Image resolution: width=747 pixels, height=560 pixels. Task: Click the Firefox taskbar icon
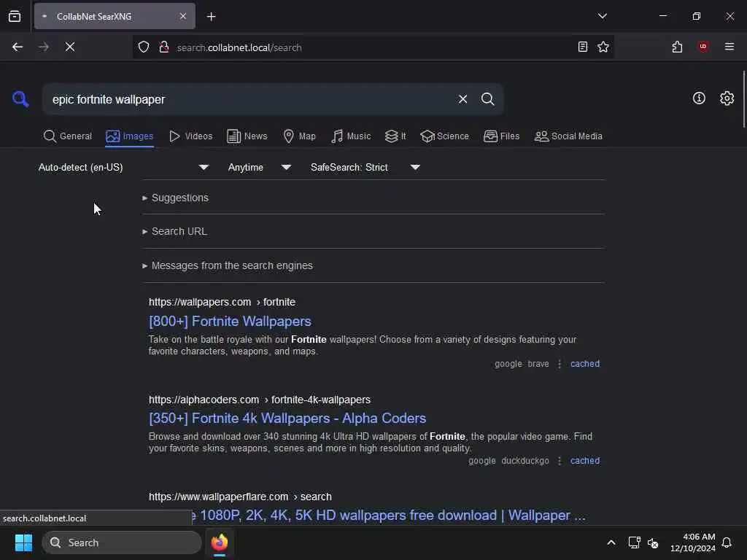[219, 542]
